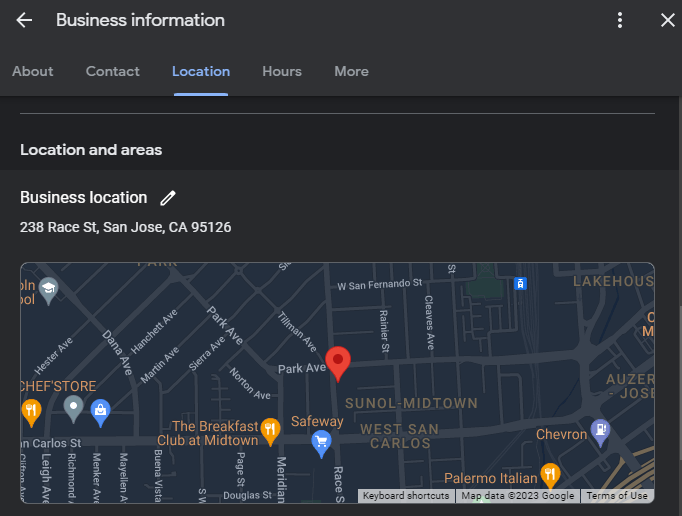
Task: Go back with the left arrow icon
Action: pyautogui.click(x=24, y=20)
